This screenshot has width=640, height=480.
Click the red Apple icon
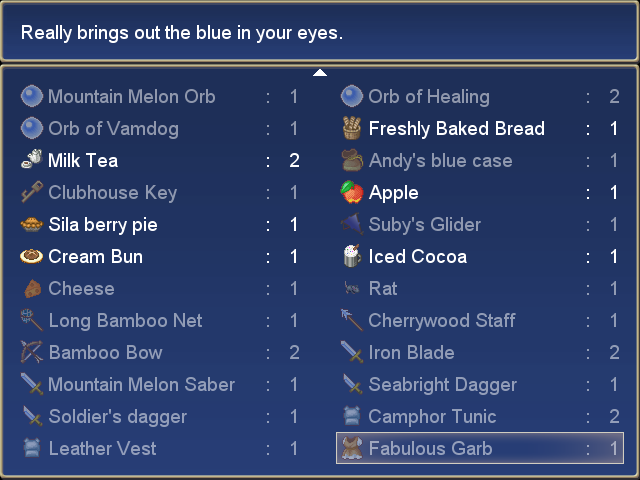[x=352, y=192]
